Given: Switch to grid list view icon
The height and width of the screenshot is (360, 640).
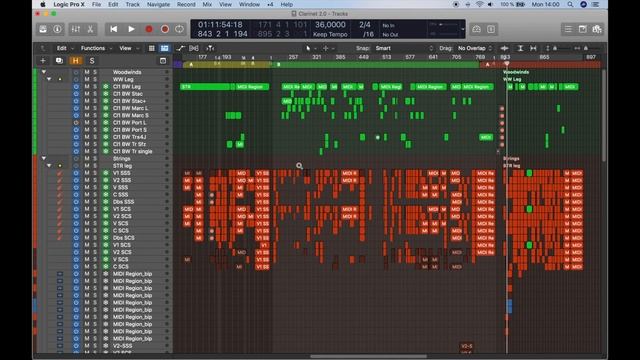Looking at the screenshot, I should [152, 48].
